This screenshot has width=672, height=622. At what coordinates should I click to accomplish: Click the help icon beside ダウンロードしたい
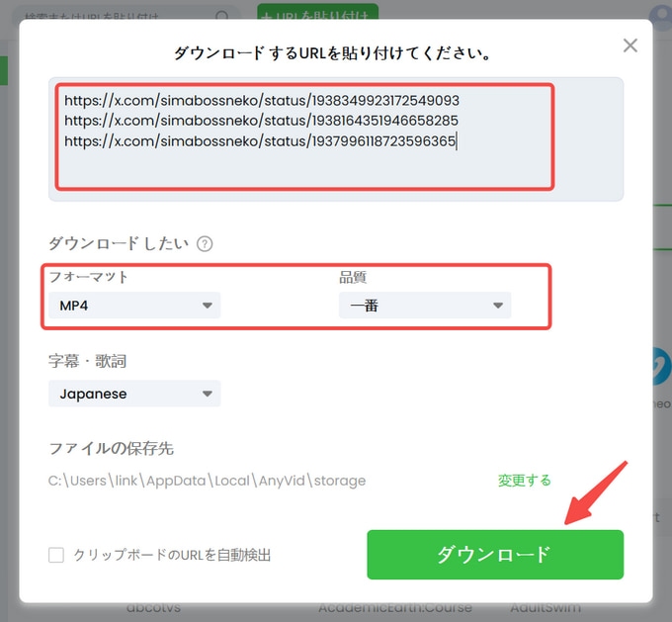click(205, 244)
